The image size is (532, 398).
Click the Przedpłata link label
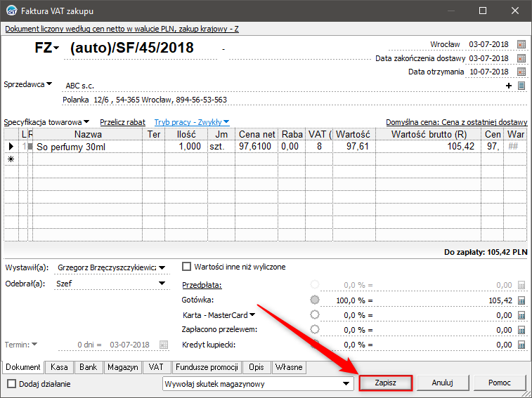click(x=202, y=285)
